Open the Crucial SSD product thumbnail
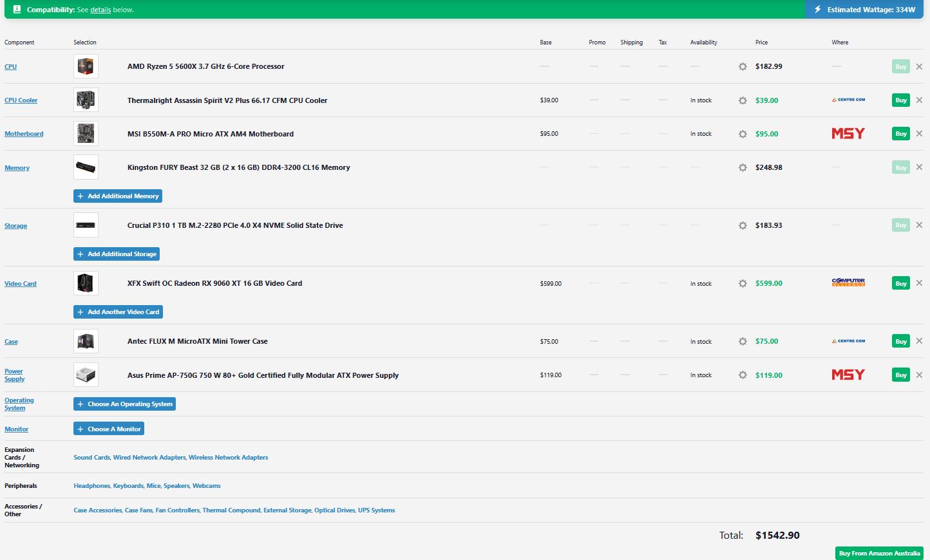The image size is (930, 560). coord(86,225)
